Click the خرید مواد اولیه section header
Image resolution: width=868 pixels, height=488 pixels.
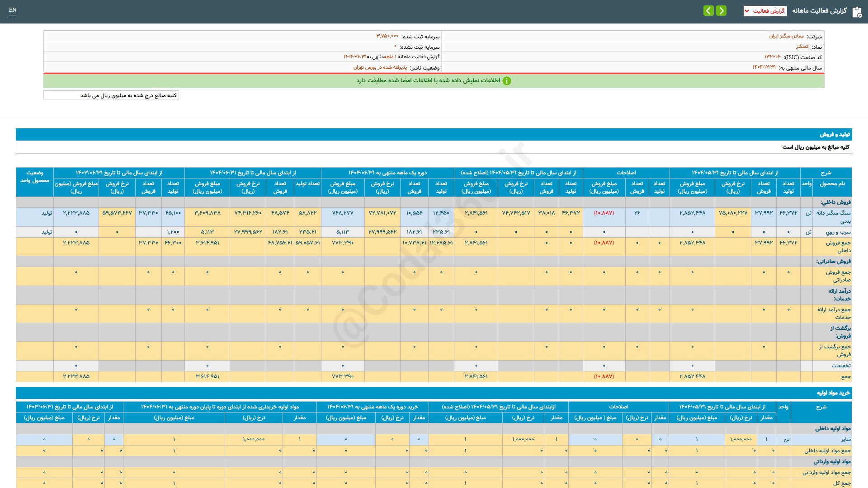coord(833,393)
